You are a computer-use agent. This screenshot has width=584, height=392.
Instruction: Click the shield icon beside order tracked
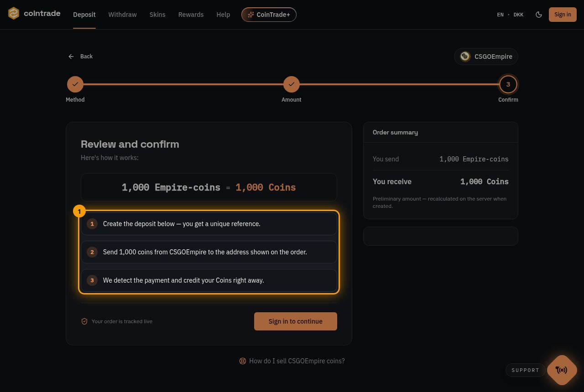click(84, 321)
